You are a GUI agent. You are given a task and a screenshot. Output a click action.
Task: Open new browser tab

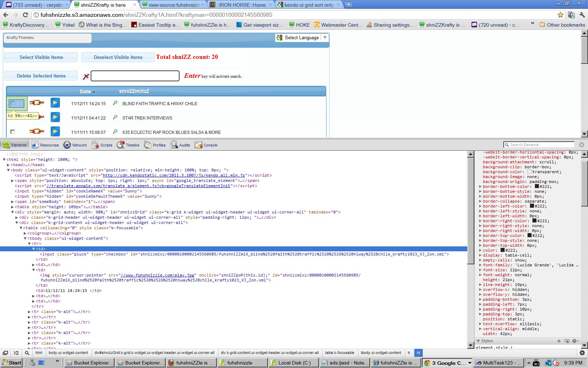[x=349, y=5]
